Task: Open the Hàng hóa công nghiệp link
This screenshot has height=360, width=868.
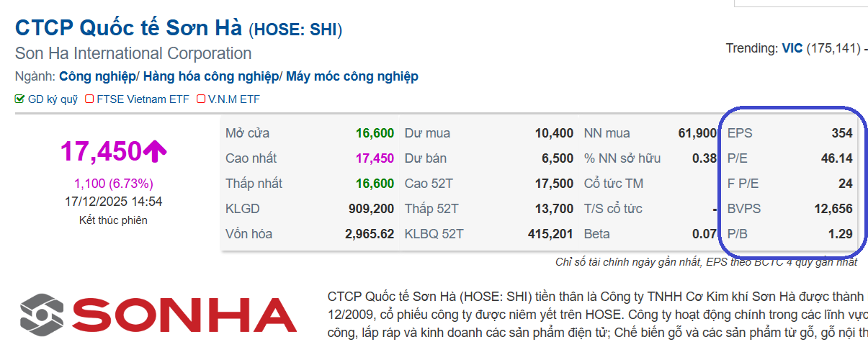Action: pos(211,76)
